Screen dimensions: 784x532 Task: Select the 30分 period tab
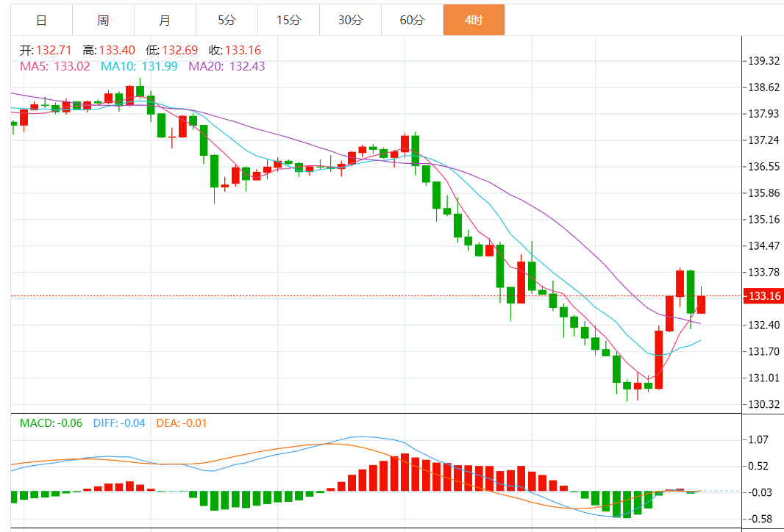(350, 20)
